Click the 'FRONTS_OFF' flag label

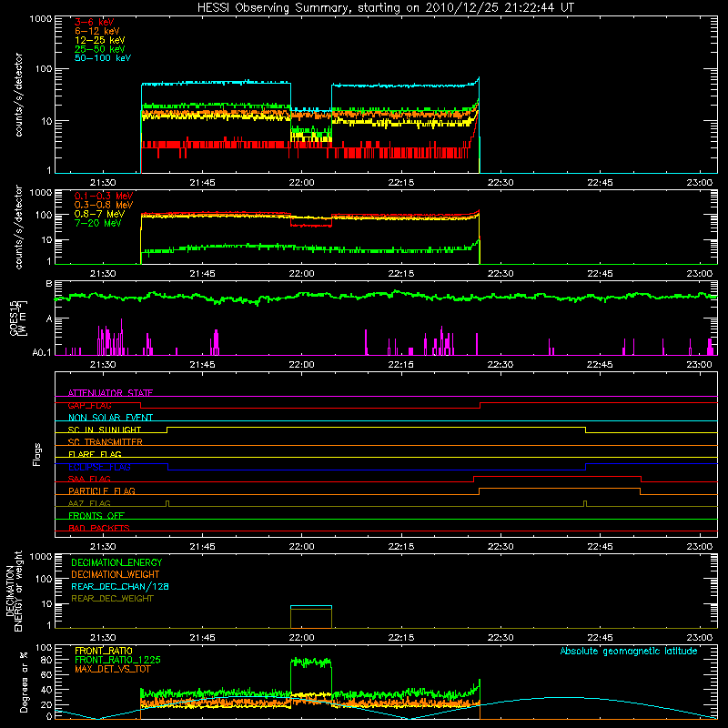[x=96, y=515]
